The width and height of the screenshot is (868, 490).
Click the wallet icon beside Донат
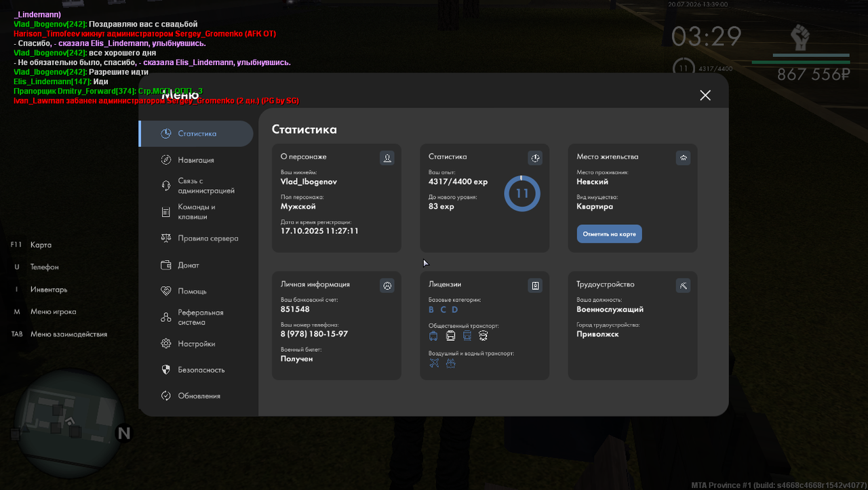(165, 265)
